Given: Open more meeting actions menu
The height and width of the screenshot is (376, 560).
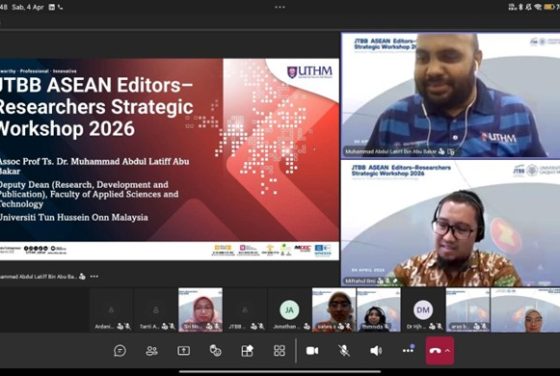Looking at the screenshot, I should (408, 350).
